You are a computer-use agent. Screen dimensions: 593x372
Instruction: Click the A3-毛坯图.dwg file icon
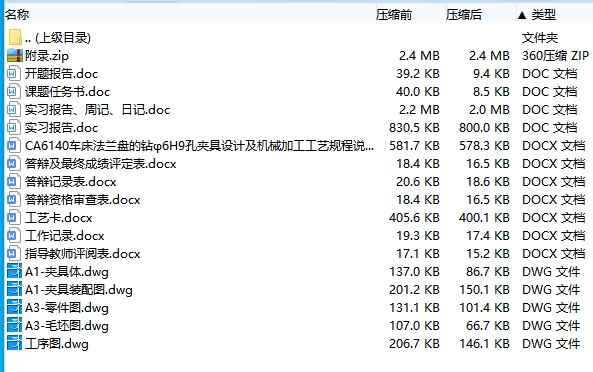[x=14, y=326]
